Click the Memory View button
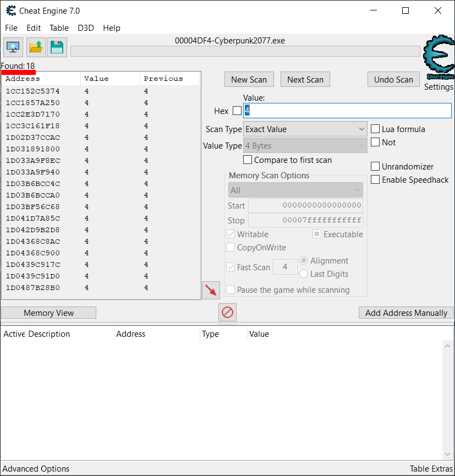Screen dimensions: 455x476 (x=48, y=313)
